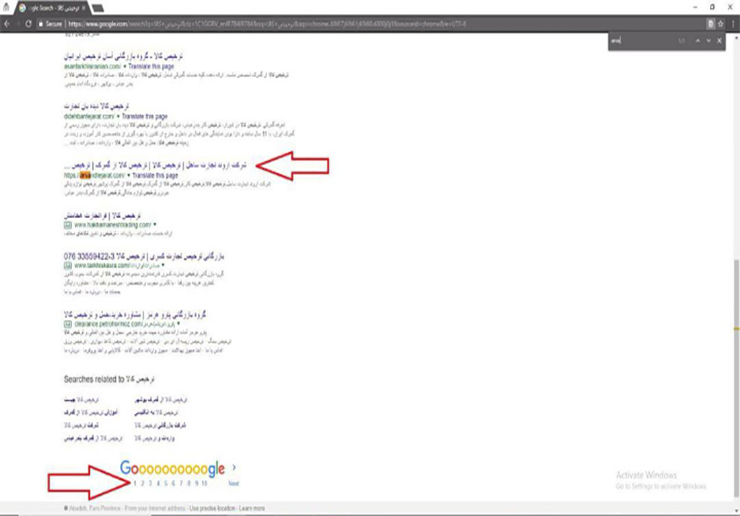Viewport: 740px width, 516px height.
Task: Click Translate this page for didehbantejarat.com
Action: click(x=152, y=118)
